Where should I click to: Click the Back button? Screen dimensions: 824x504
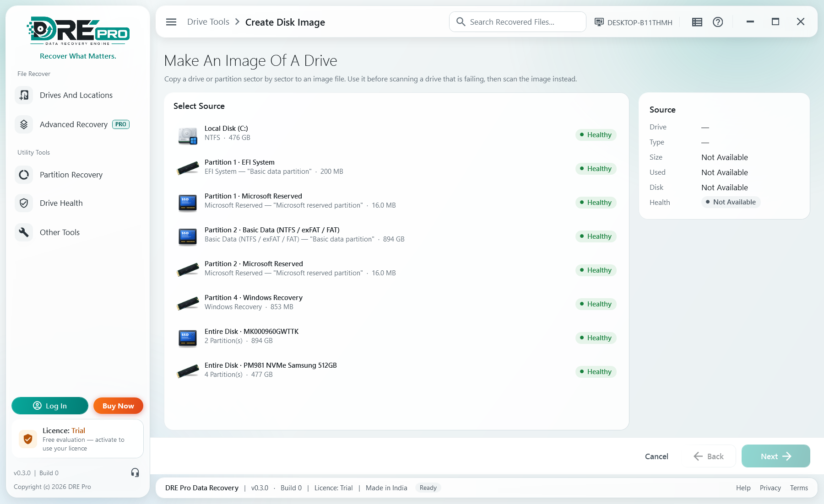click(x=709, y=456)
